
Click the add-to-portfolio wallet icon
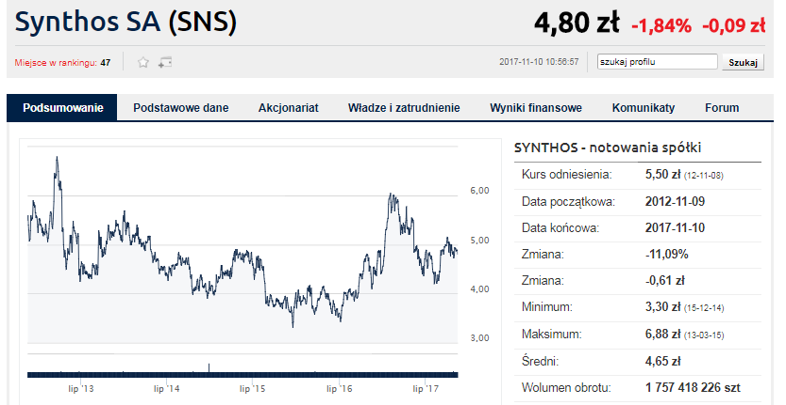pos(165,63)
